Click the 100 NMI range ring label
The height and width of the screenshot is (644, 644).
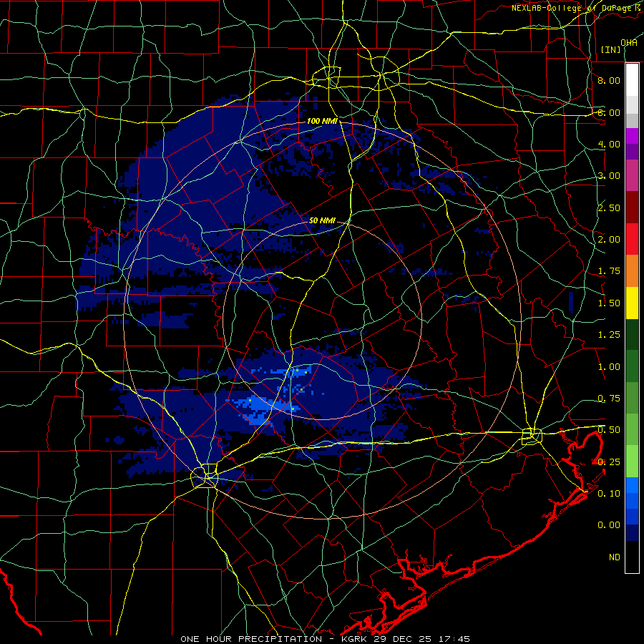click(323, 121)
